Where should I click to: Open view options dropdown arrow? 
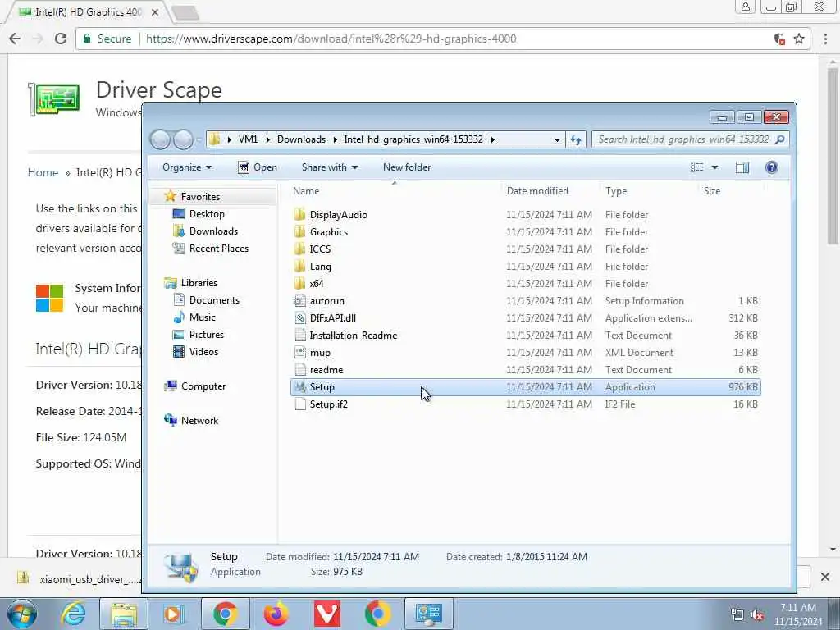coord(714,167)
